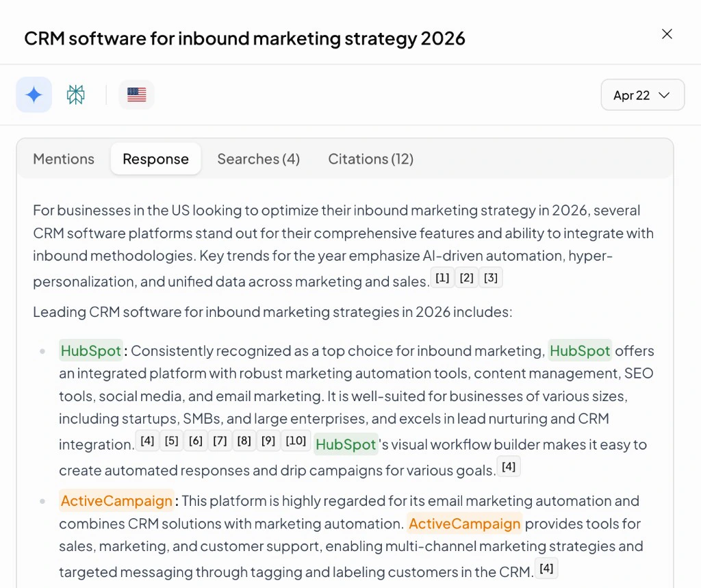Click ActiveCampaign tag before 'provides tools'

coord(465,524)
